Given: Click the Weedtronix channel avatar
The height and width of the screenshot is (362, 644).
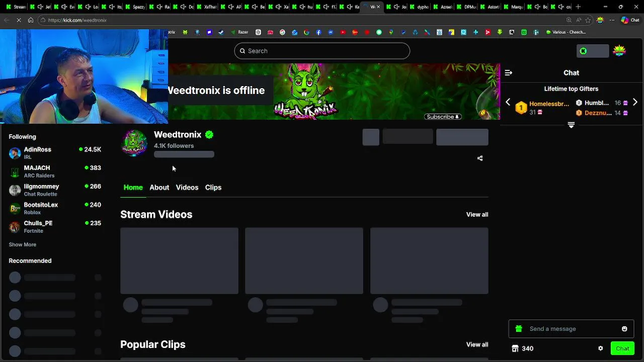Looking at the screenshot, I should [x=134, y=143].
